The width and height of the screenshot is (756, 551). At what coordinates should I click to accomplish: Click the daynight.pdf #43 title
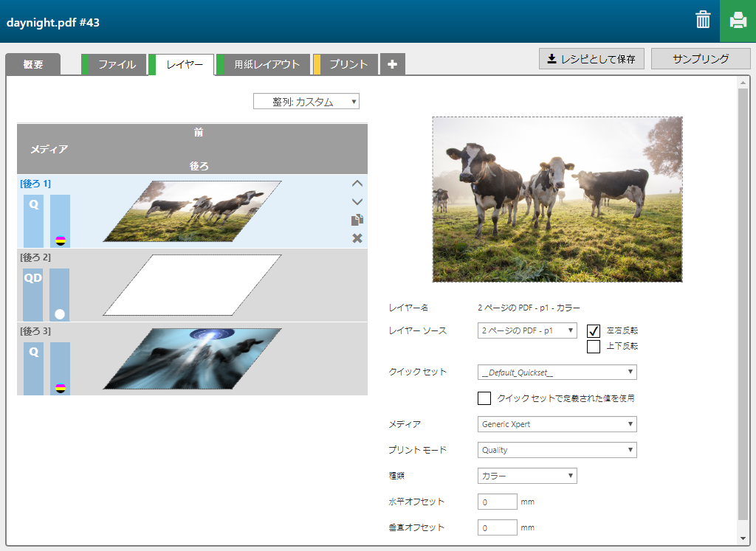(53, 22)
